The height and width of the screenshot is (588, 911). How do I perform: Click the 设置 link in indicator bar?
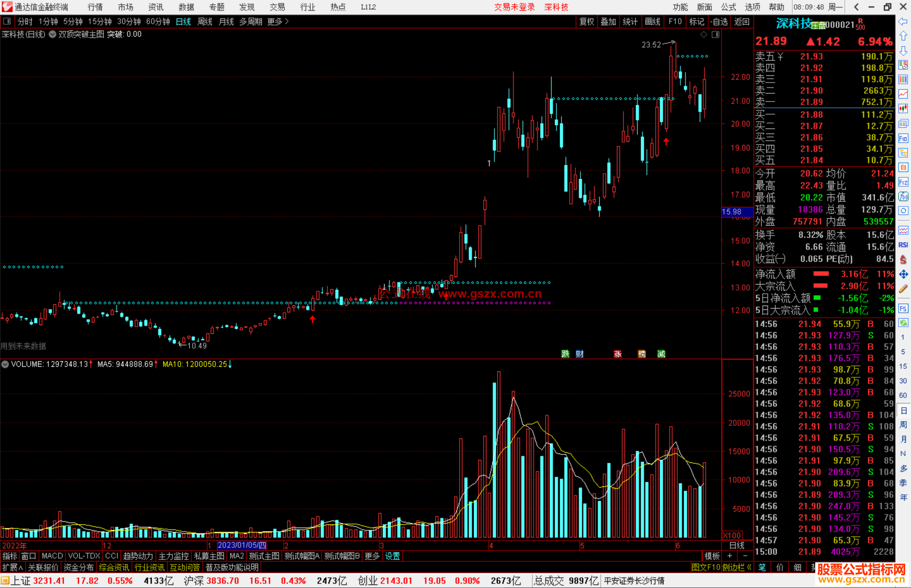click(392, 556)
